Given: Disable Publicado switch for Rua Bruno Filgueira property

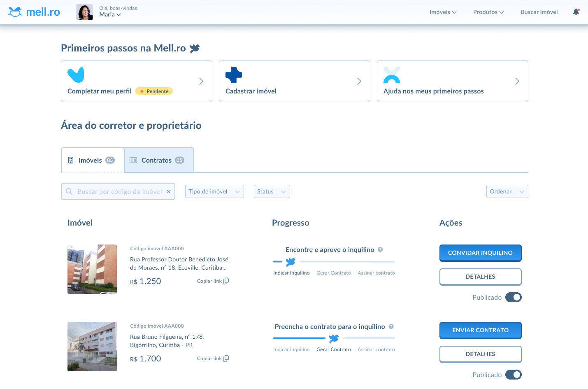Looking at the screenshot, I should coord(513,375).
